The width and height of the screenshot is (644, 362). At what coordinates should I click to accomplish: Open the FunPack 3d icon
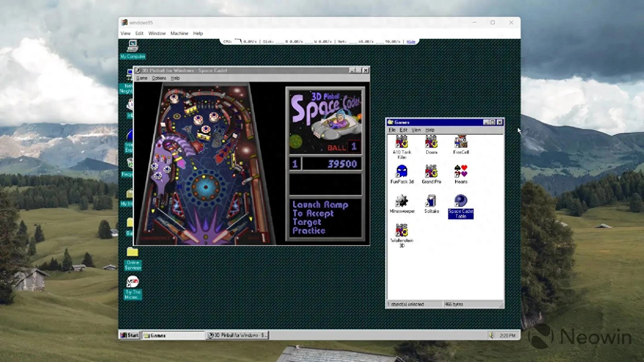[x=401, y=172]
